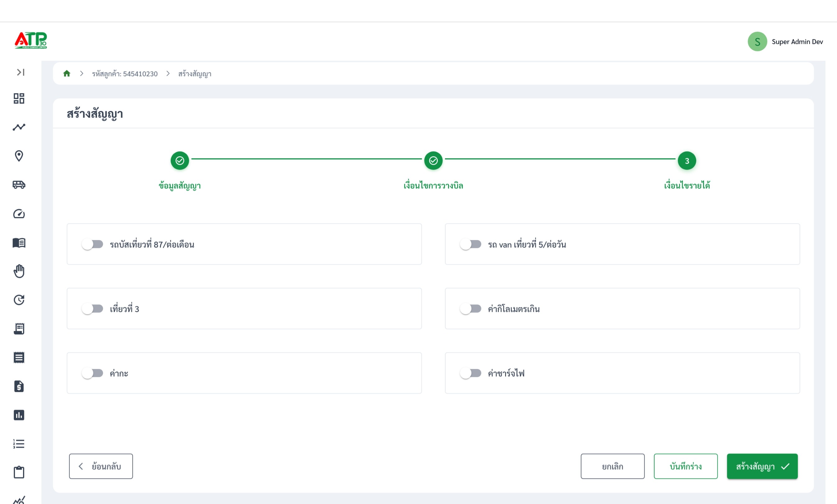Turn on the ค่ากะ switch
837x504 pixels.
click(92, 373)
